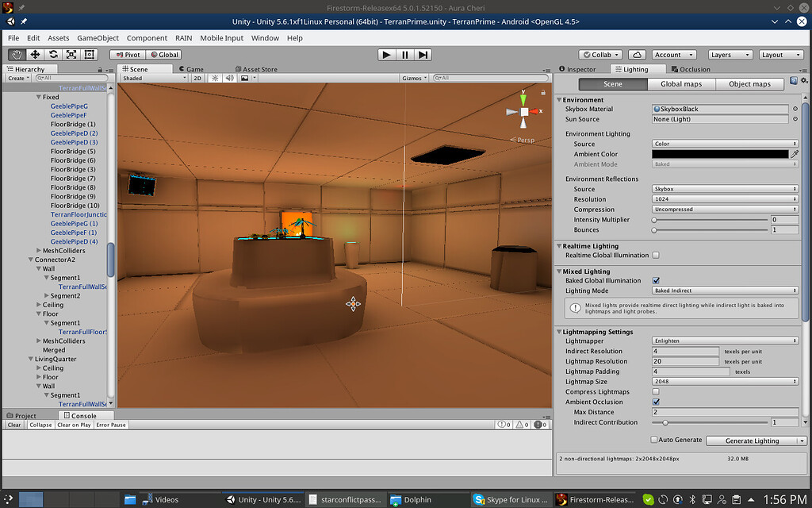
Task: Mute scene view audio
Action: (230, 79)
